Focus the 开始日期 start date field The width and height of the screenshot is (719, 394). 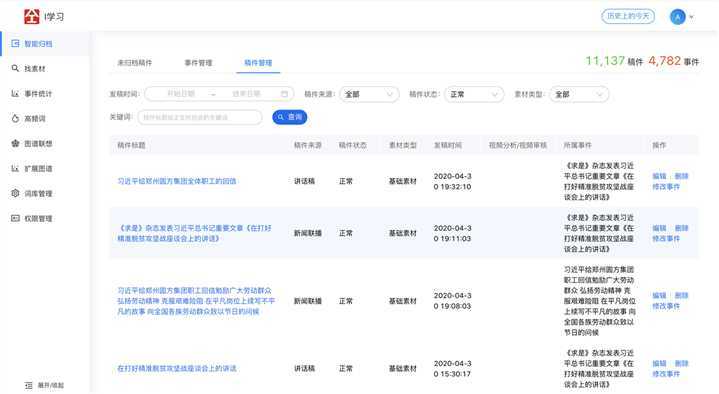(181, 94)
